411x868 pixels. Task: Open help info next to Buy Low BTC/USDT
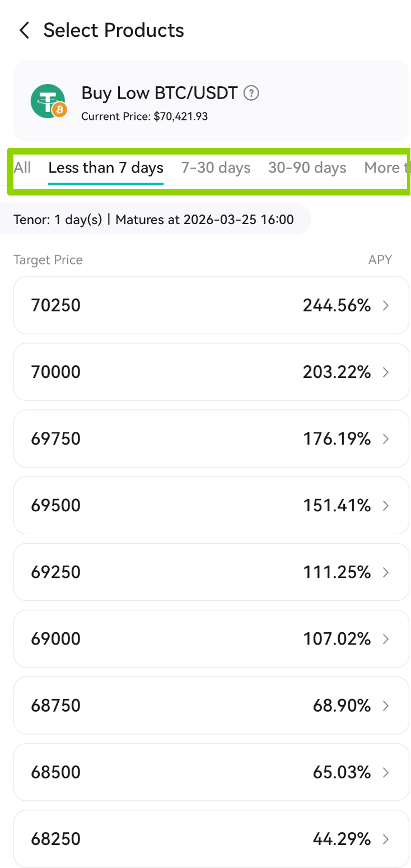[x=251, y=93]
